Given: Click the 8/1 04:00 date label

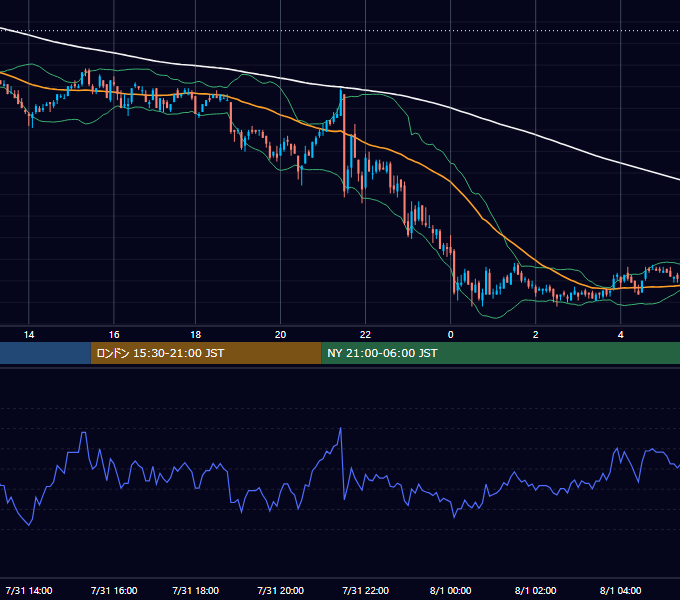Looking at the screenshot, I should click(621, 590).
